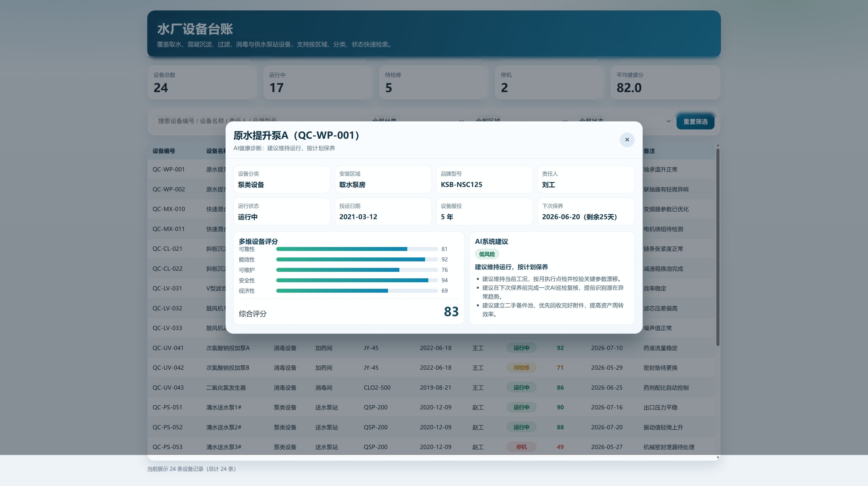Select device row QC-UV-042
The image size is (868, 486).
tap(431, 368)
